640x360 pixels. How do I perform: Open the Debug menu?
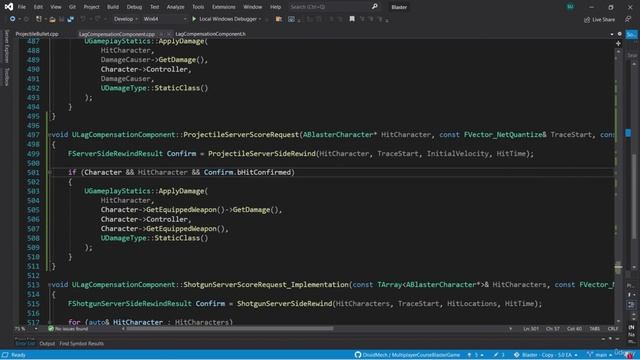pos(134,7)
